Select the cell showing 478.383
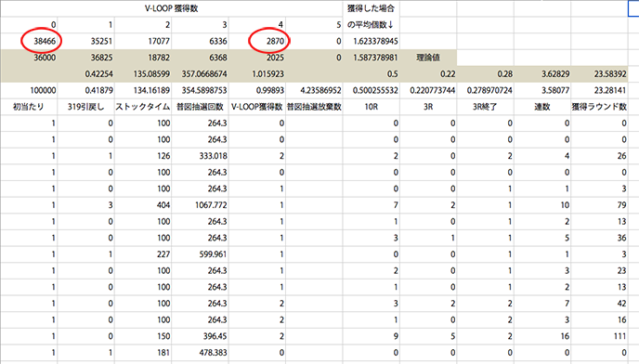The image size is (639, 364). 200,353
